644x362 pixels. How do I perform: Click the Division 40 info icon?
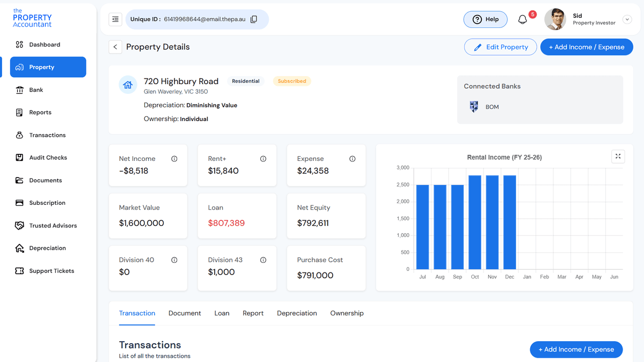point(174,260)
